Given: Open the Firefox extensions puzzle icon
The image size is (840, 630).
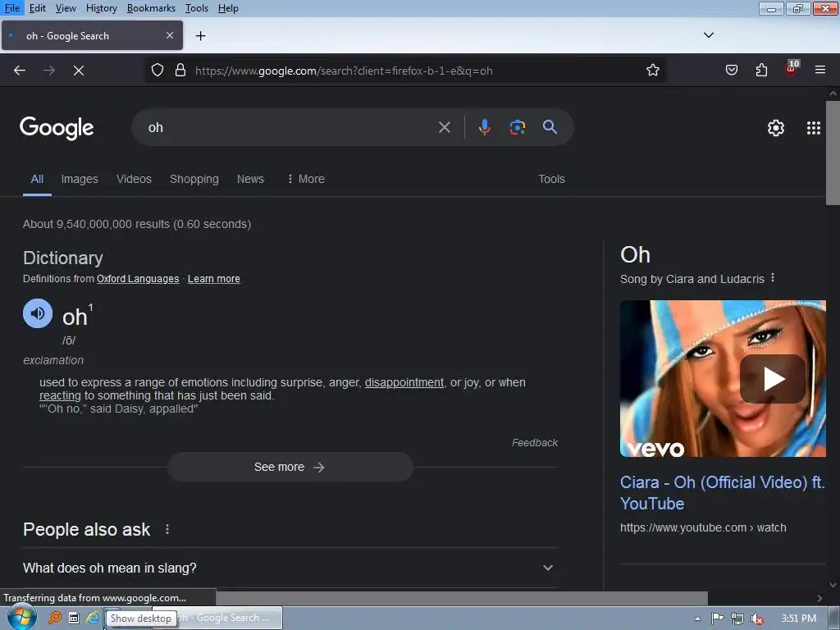Looking at the screenshot, I should point(761,71).
